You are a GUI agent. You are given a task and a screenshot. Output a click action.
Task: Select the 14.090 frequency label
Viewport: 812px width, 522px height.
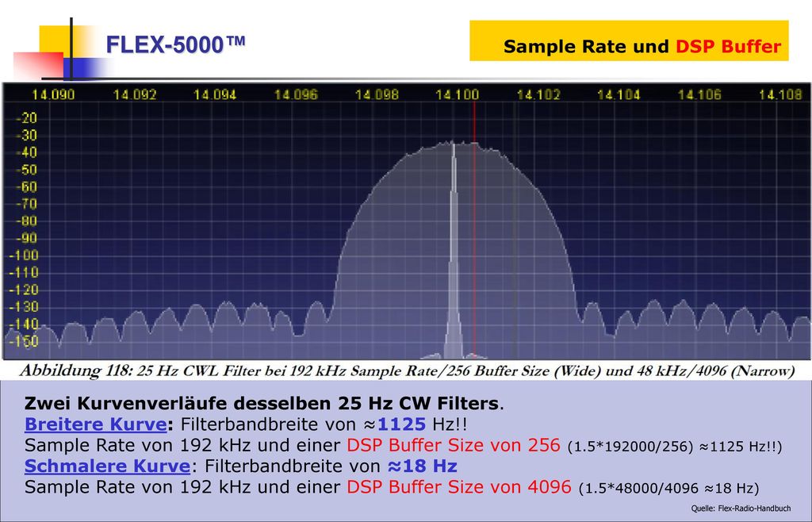53,94
